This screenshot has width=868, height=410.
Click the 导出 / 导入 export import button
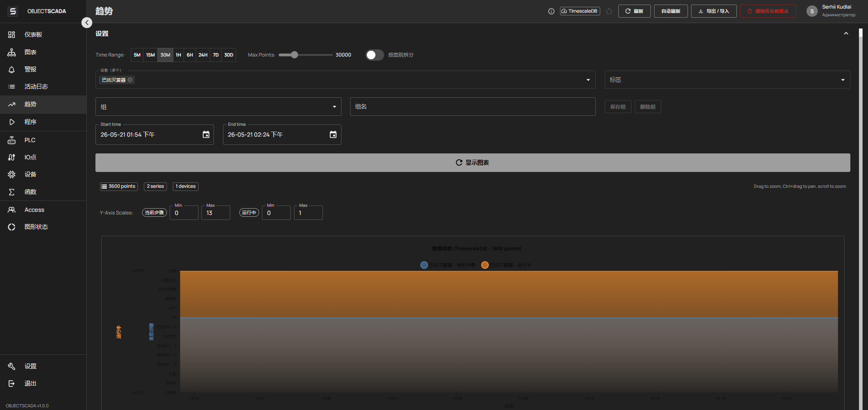pos(714,11)
